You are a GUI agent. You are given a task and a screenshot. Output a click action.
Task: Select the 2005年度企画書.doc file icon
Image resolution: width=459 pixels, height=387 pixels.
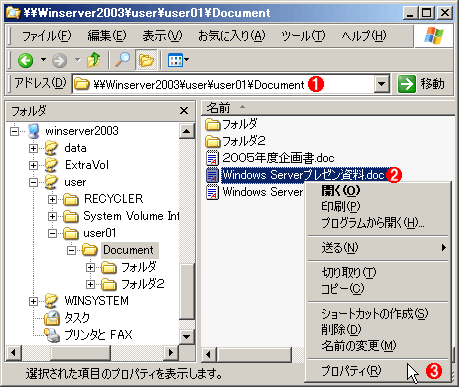[212, 158]
